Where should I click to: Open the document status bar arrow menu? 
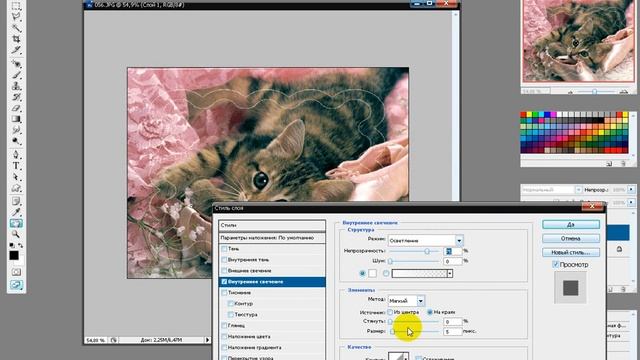pos(207,340)
